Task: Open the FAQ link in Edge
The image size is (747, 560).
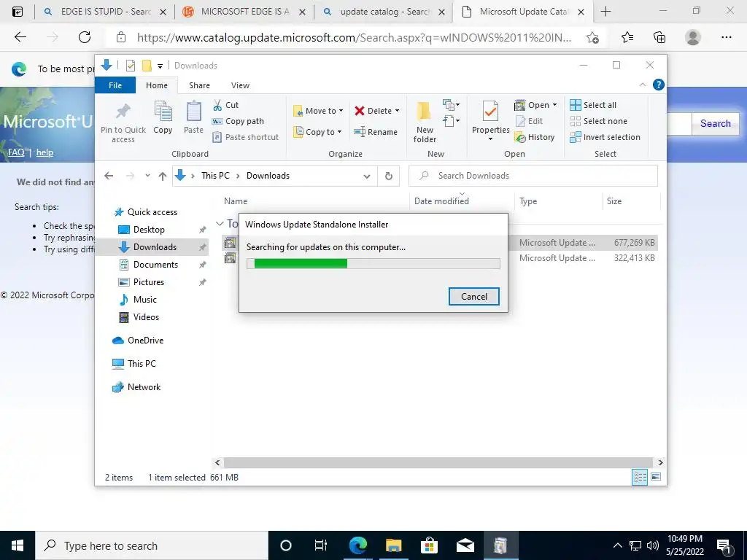Action: [16, 152]
